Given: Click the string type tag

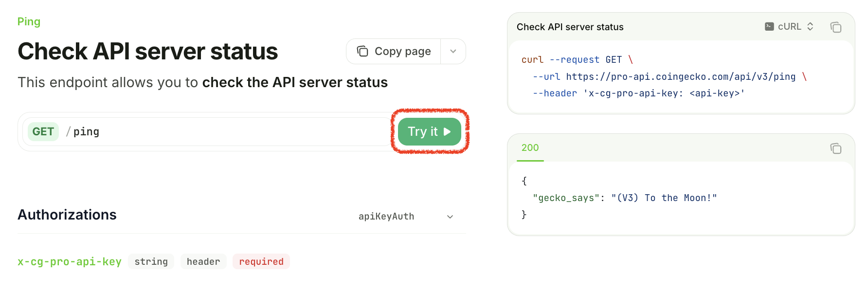Looking at the screenshot, I should 151,261.
